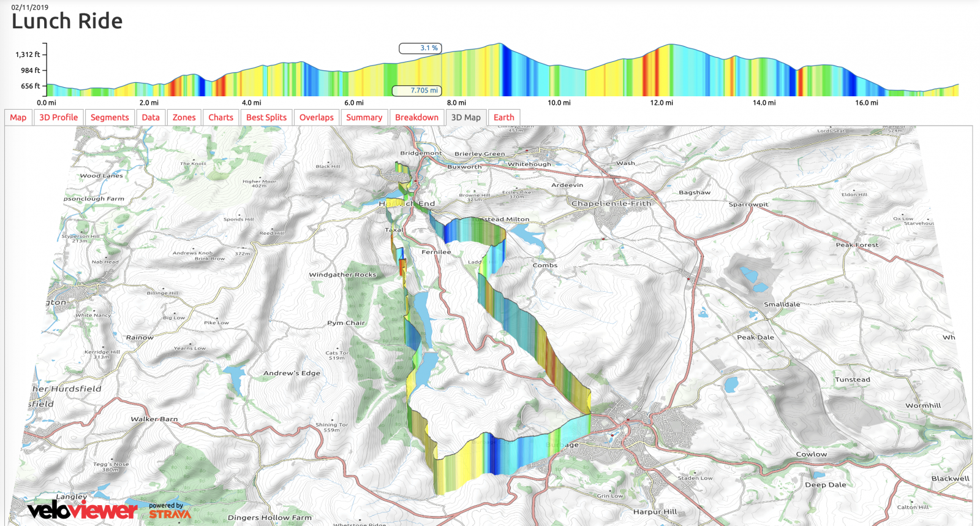This screenshot has height=526, width=980.
Task: Click the Ardeevin map label
Action: point(567,185)
